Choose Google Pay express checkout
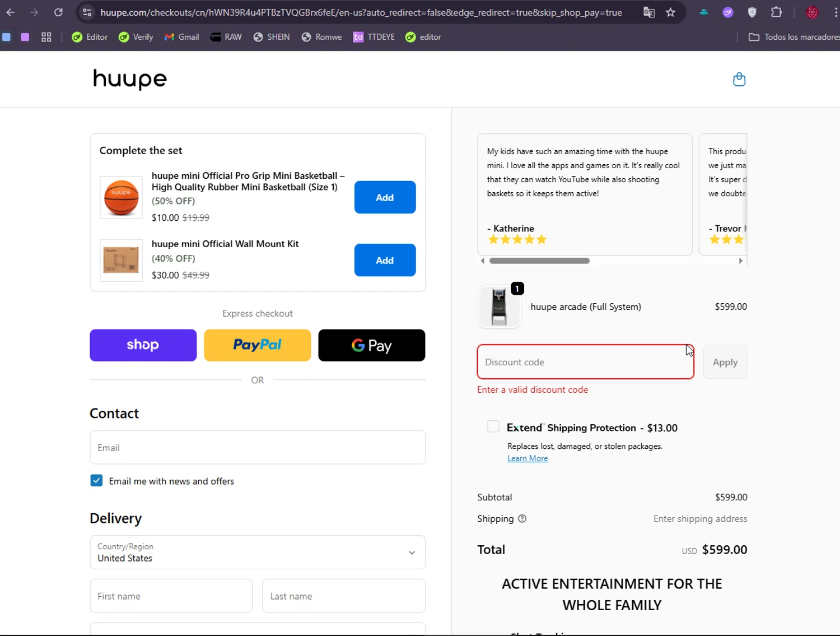The width and height of the screenshot is (840, 636). click(371, 345)
